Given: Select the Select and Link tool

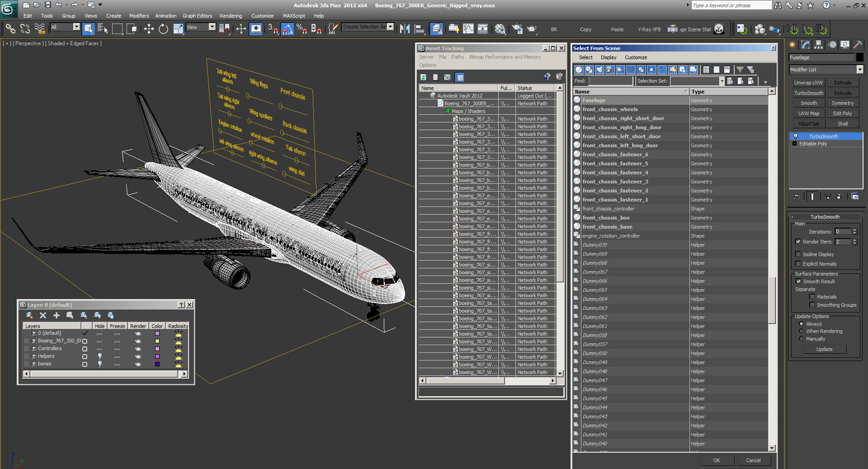Looking at the screenshot, I should click(10, 29).
